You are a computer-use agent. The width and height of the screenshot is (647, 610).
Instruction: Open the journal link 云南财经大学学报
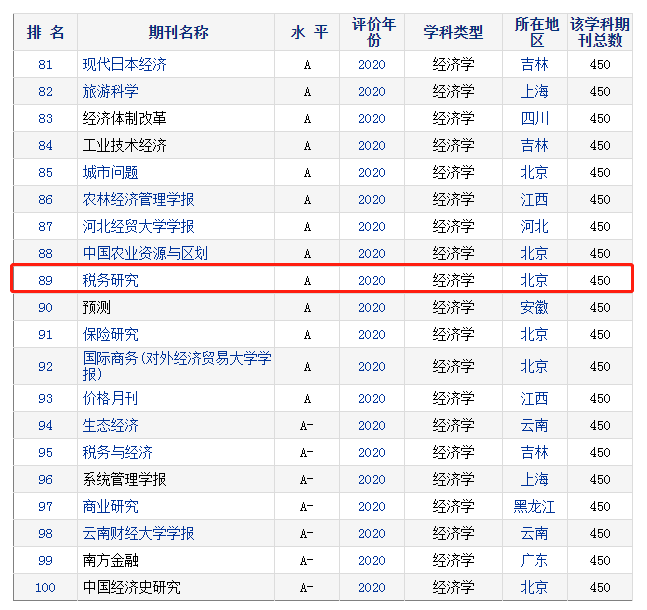[139, 533]
